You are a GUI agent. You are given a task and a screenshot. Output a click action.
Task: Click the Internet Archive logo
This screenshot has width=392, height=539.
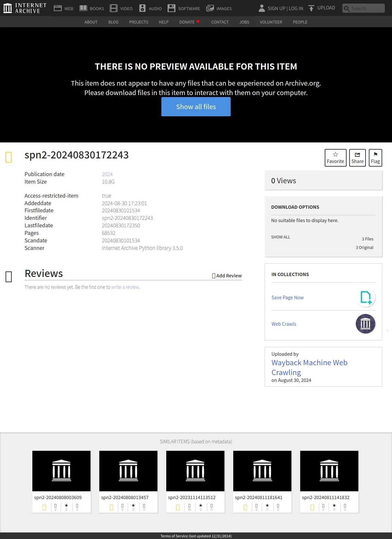[x=25, y=8]
